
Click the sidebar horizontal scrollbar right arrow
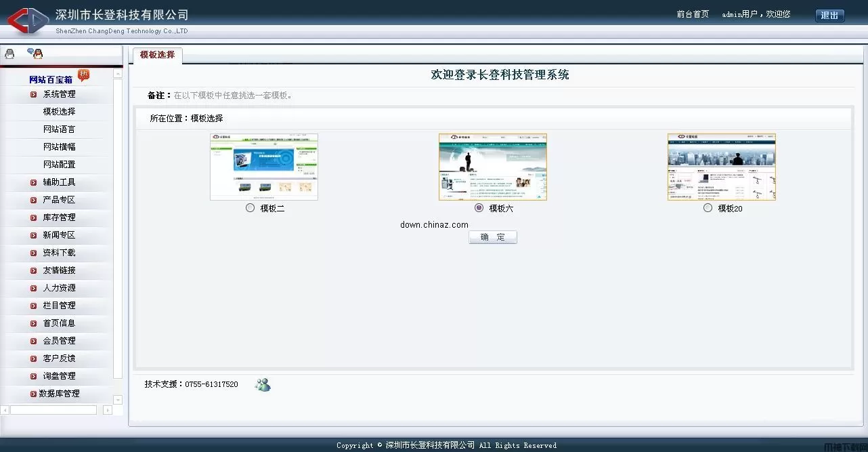tap(108, 410)
